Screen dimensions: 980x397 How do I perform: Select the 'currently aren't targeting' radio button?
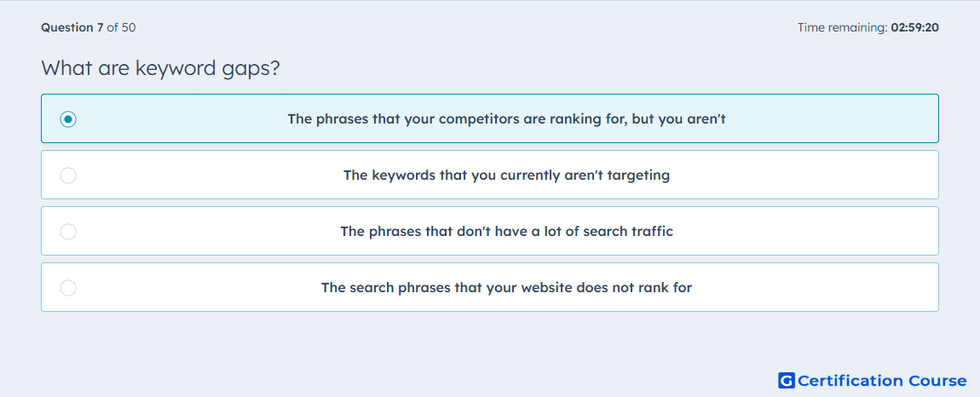pyautogui.click(x=68, y=175)
